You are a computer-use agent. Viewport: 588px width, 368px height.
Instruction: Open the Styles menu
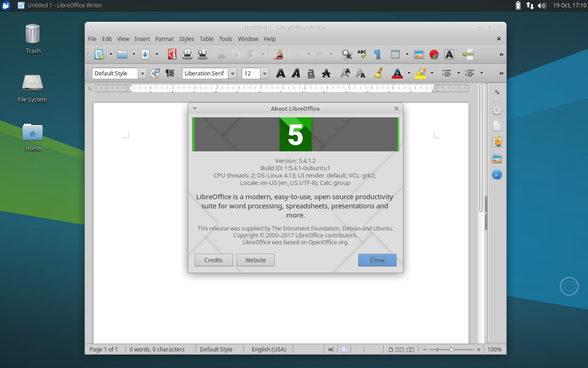click(x=187, y=39)
